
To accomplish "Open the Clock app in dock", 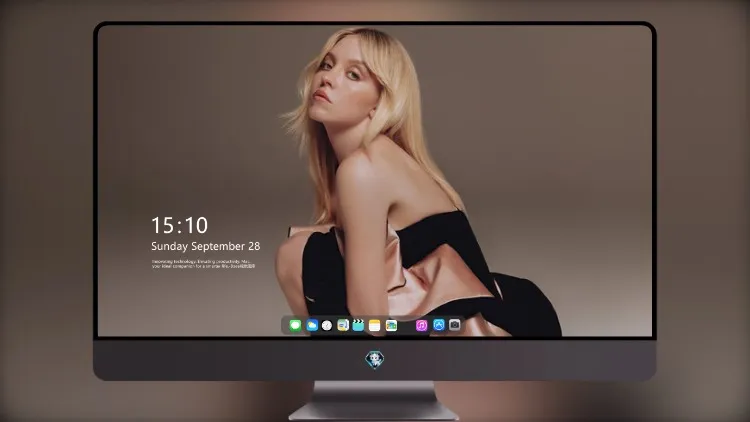I will [x=327, y=325].
